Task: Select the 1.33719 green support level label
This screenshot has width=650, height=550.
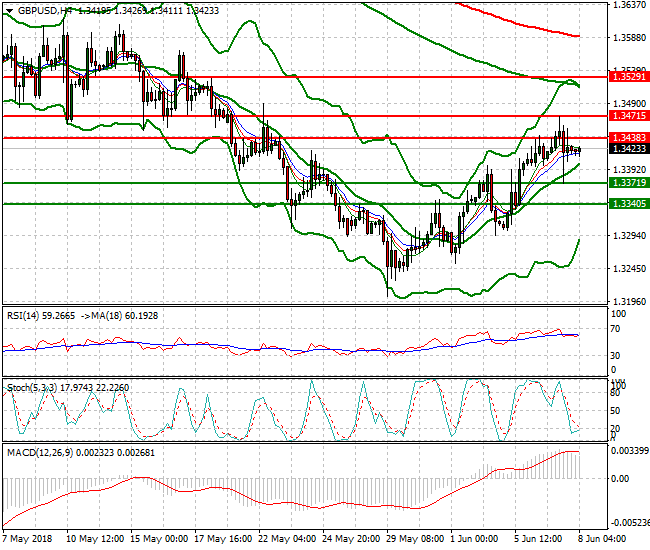Action: (x=628, y=183)
